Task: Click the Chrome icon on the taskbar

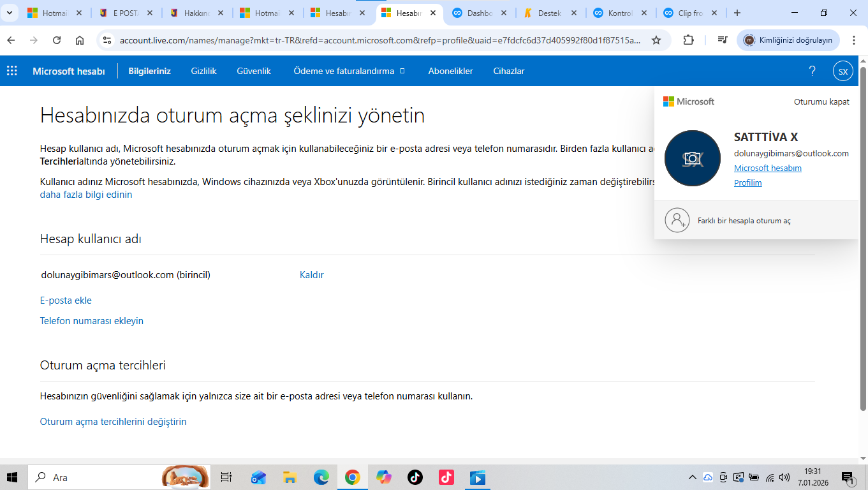Action: click(353, 477)
